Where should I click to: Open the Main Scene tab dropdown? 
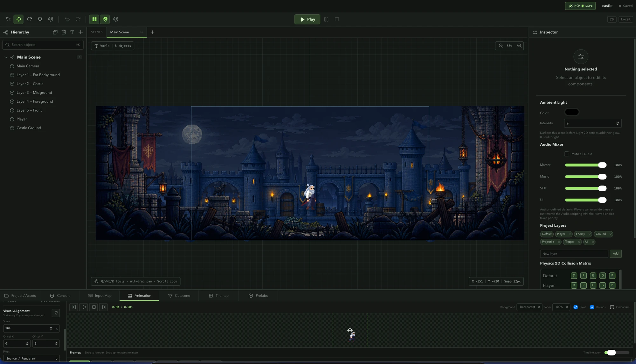point(142,32)
